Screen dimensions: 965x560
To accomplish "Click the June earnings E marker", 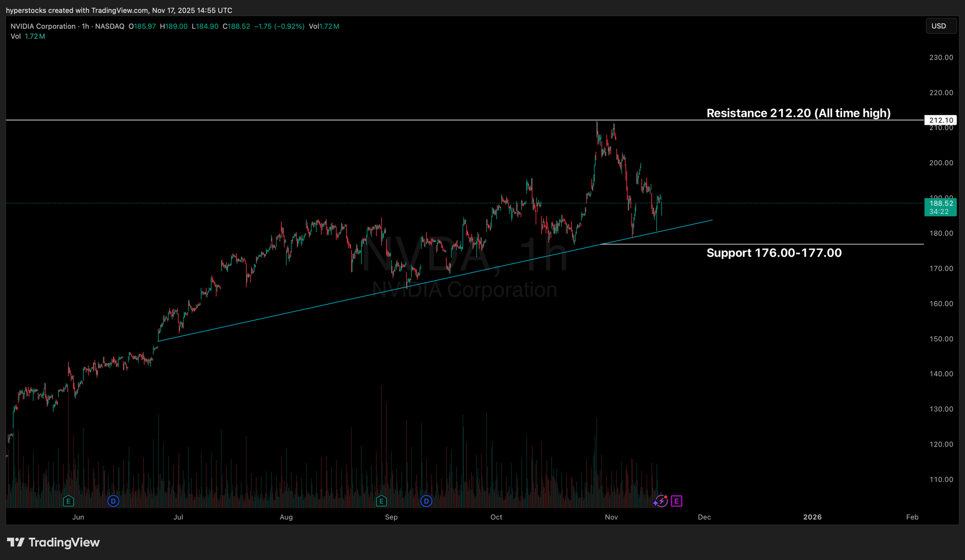I will [68, 501].
